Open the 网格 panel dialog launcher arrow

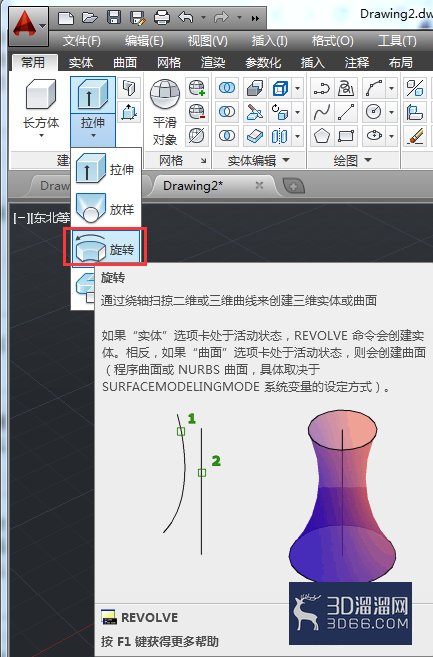(203, 160)
